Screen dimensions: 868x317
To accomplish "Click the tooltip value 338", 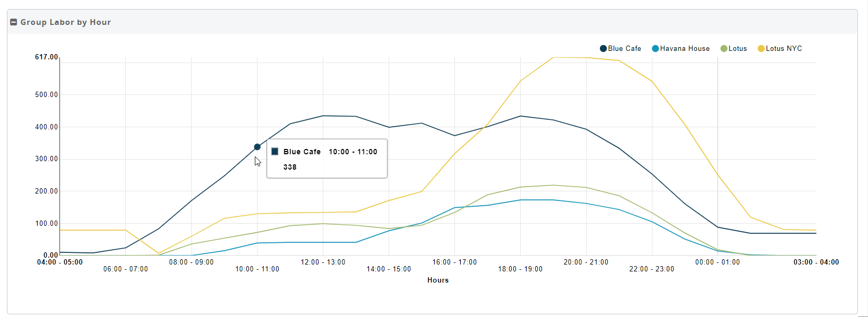I will pyautogui.click(x=290, y=167).
